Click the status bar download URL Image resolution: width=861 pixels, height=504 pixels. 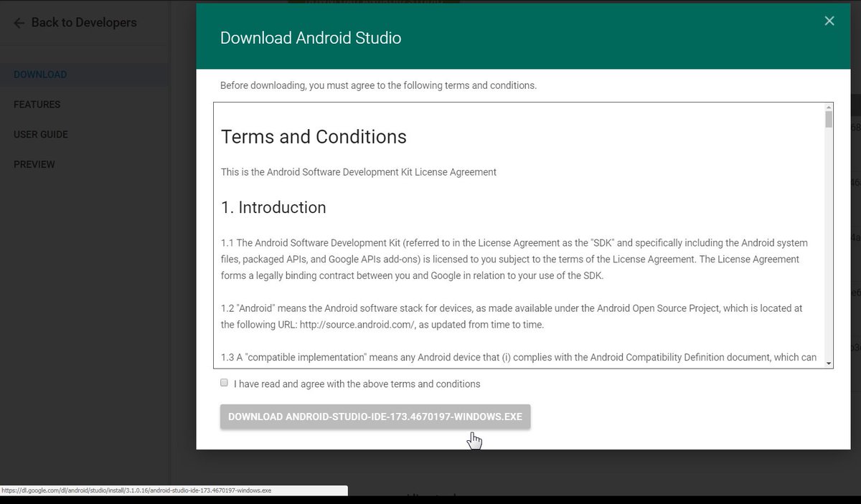(x=136, y=491)
